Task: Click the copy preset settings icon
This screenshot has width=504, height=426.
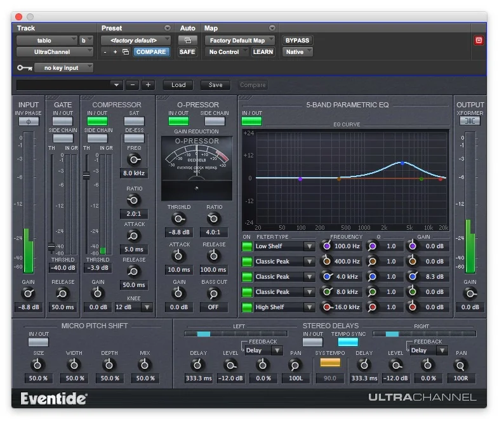Action: coord(126,52)
